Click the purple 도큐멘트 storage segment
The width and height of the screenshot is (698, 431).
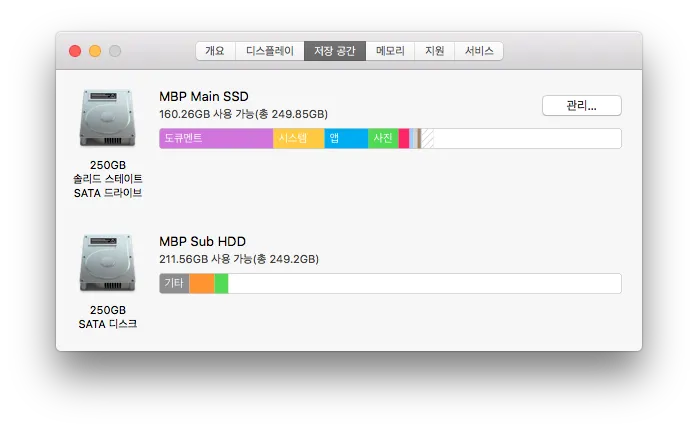coord(216,139)
